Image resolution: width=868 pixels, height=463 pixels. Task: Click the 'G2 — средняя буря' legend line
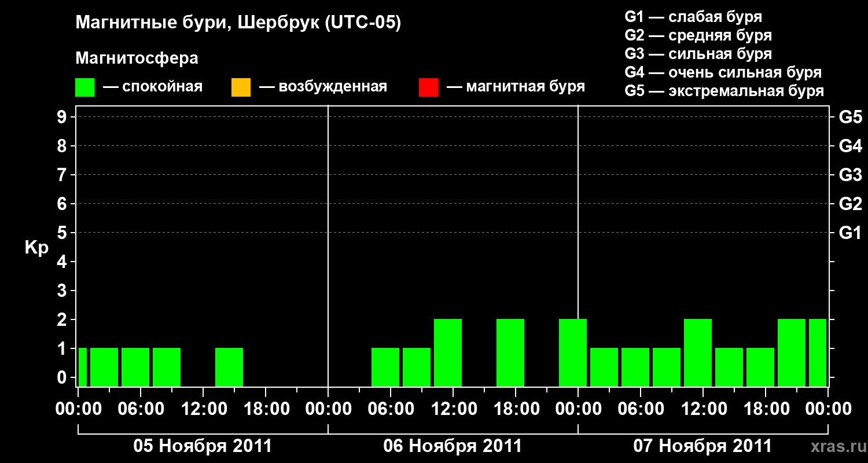point(698,35)
